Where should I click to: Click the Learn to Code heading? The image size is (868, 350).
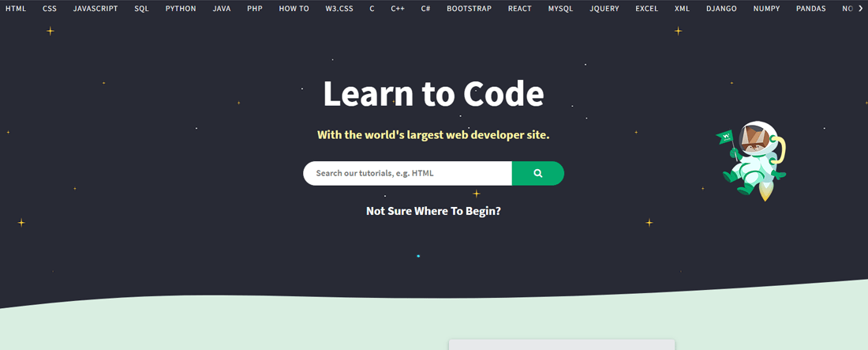tap(433, 94)
